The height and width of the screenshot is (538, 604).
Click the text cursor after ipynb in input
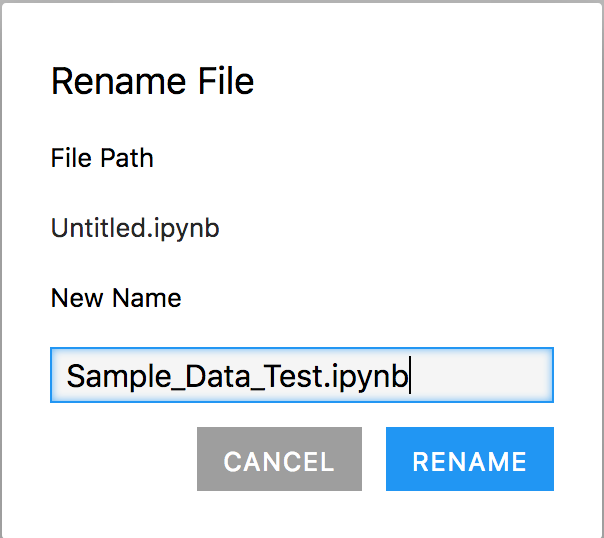[x=410, y=375]
